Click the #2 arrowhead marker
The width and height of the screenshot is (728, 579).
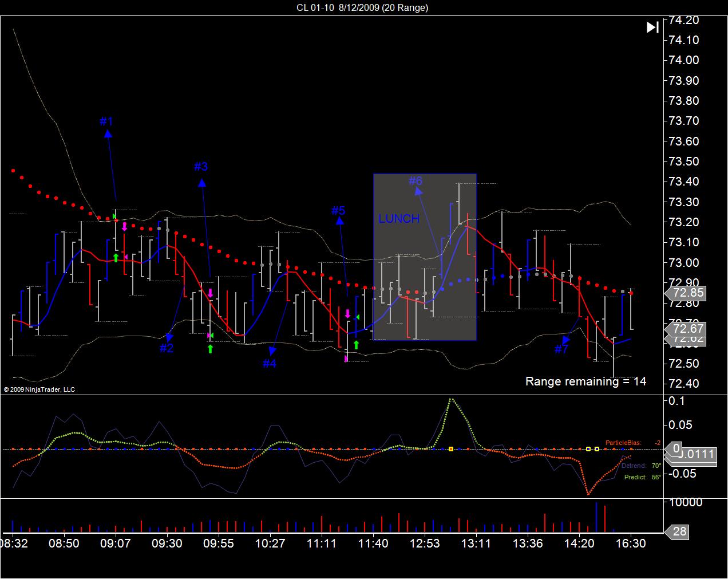pos(169,337)
